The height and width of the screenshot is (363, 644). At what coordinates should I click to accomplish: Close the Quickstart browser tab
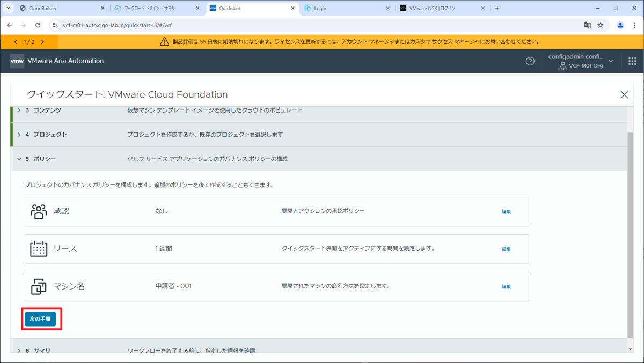point(292,8)
